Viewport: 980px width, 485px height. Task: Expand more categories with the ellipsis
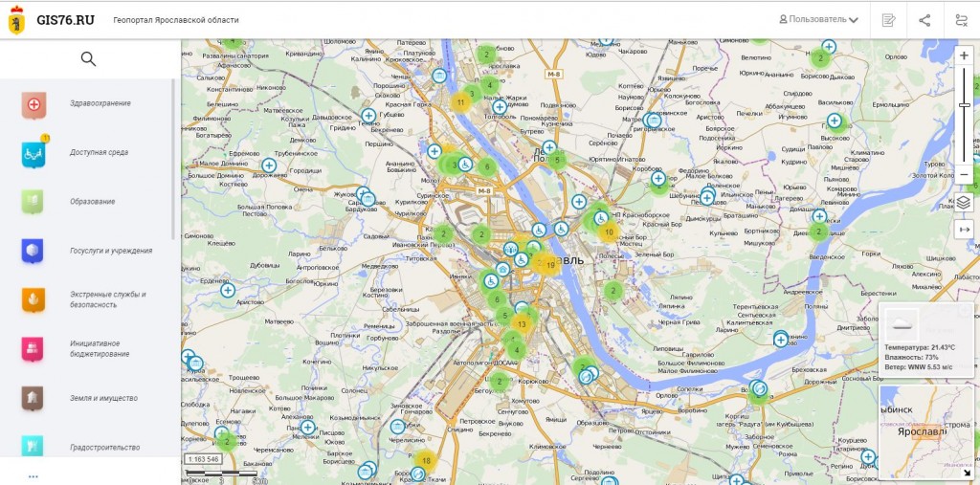pyautogui.click(x=33, y=475)
